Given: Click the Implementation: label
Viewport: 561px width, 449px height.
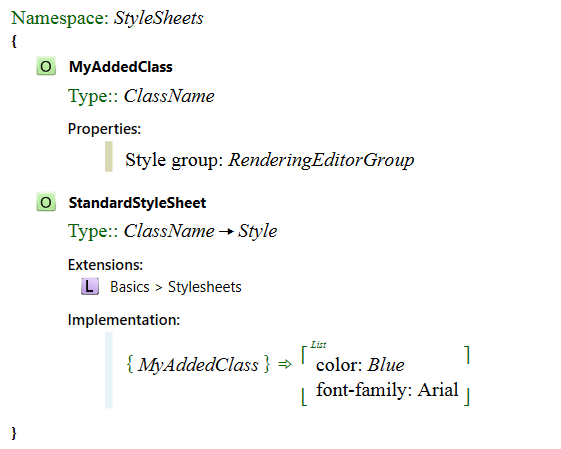Looking at the screenshot, I should tap(124, 319).
